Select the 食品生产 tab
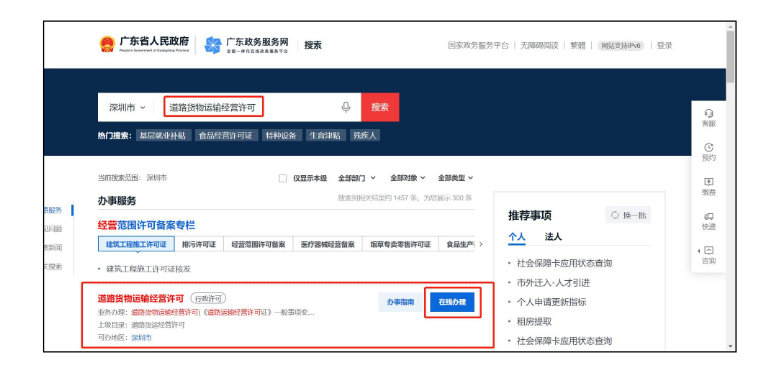Image resolution: width=764 pixels, height=381 pixels. [457, 245]
